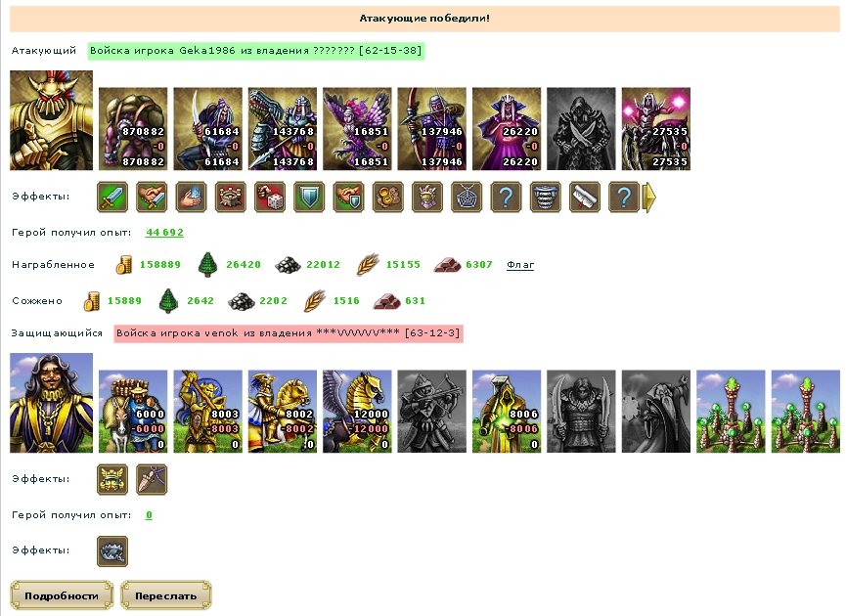Image resolution: width=846 pixels, height=616 pixels.
Task: Select the arrowhead defender effect icon
Action: [152, 479]
